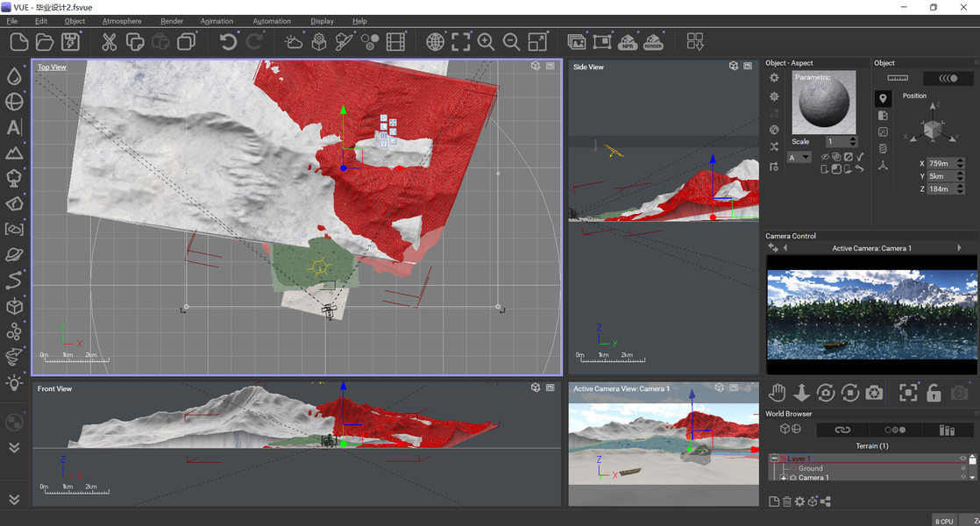
Task: Click the RENDER button icon in toolbar
Action: 653,42
